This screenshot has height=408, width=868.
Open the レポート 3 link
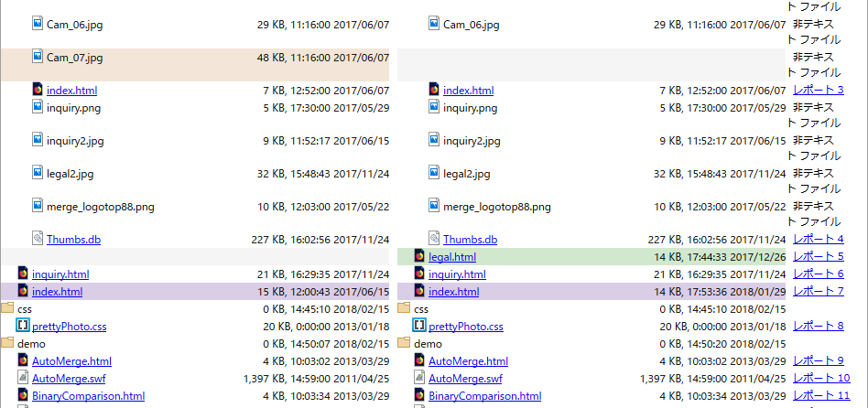click(x=818, y=91)
